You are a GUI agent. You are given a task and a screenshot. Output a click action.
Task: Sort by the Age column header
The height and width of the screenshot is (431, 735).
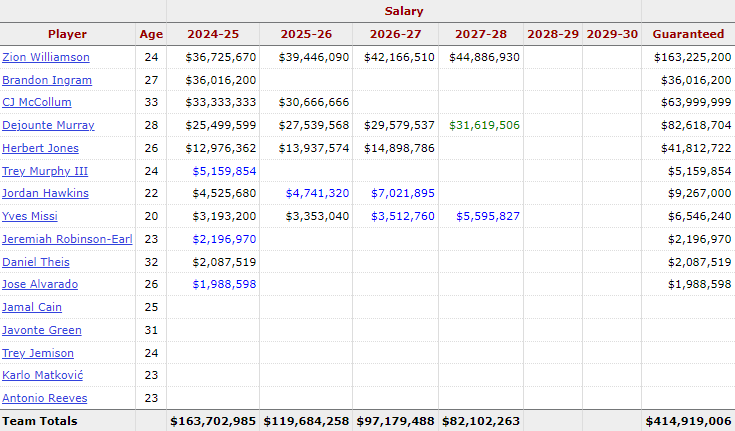(x=151, y=34)
